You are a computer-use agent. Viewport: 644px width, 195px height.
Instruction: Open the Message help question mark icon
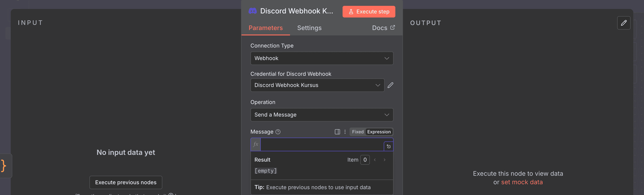(x=278, y=132)
